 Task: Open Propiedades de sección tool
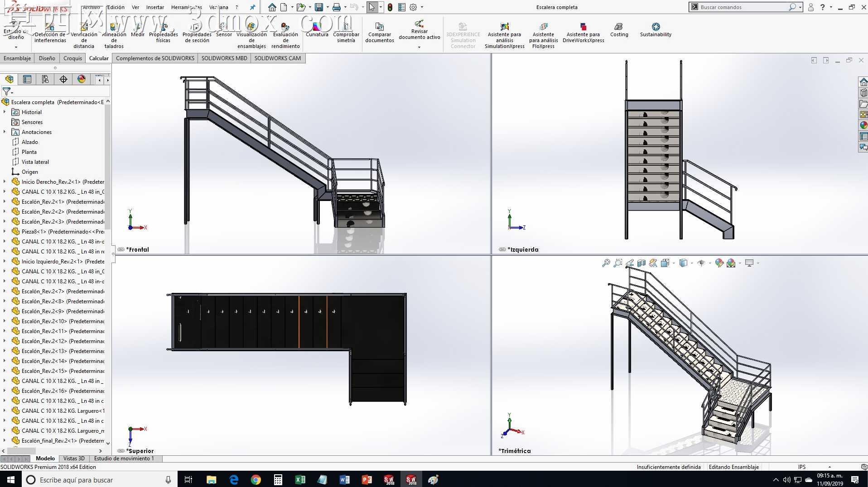[x=197, y=33]
